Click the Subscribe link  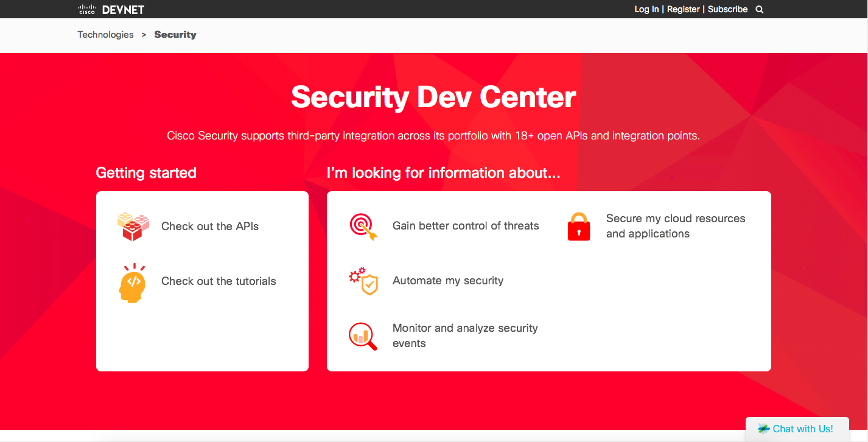[x=727, y=9]
